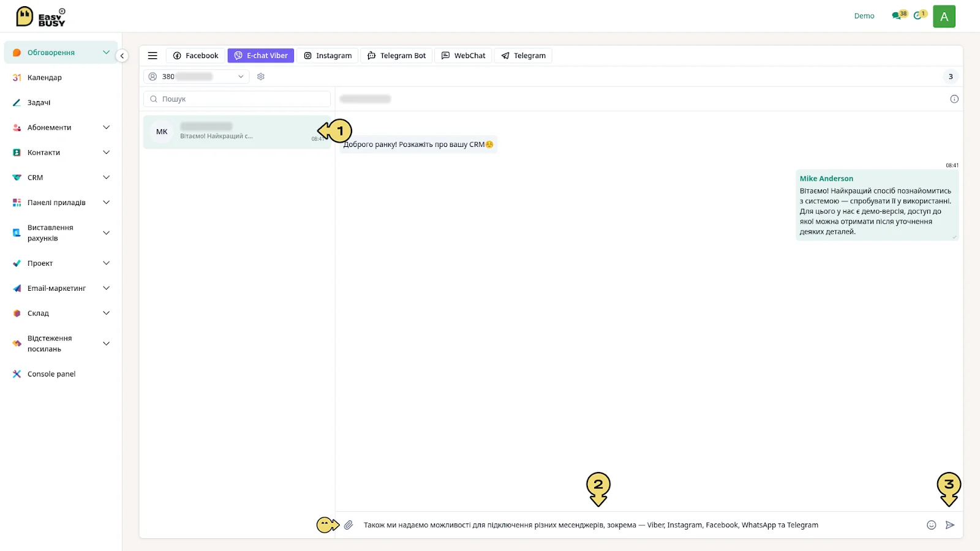The height and width of the screenshot is (551, 980).
Task: Click the Проект checkmark icon
Action: click(x=17, y=263)
